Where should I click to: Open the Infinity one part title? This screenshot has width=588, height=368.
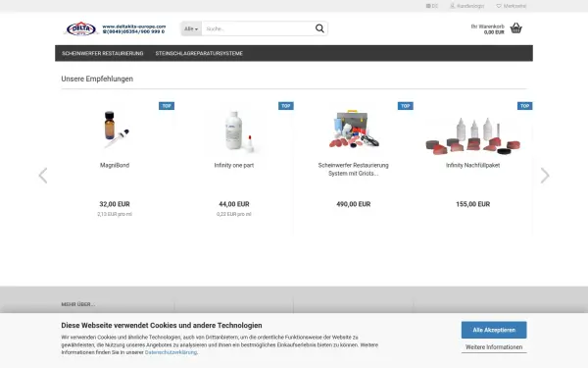pos(234,165)
